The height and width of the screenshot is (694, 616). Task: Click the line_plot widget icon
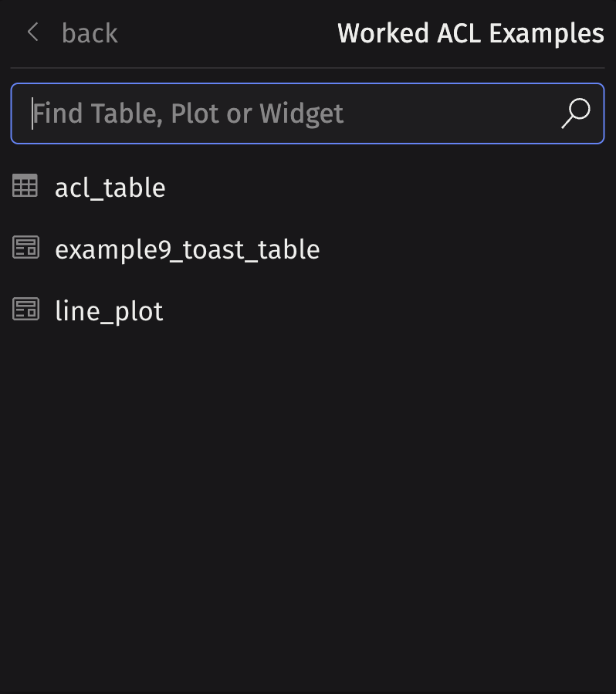tap(25, 309)
